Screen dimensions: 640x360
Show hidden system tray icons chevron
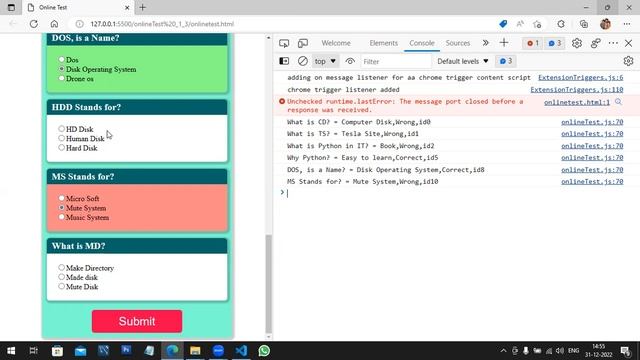[503, 351]
